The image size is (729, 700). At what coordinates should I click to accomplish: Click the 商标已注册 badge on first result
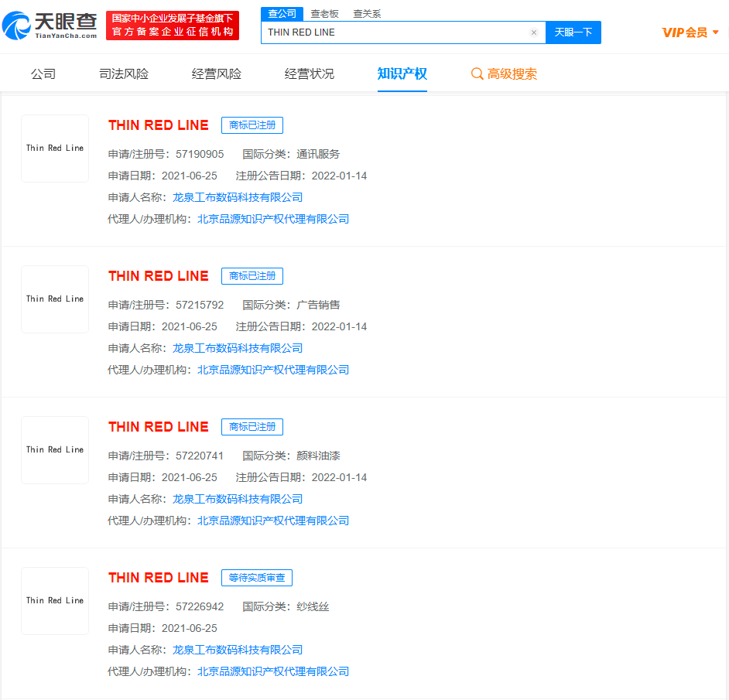pyautogui.click(x=252, y=125)
